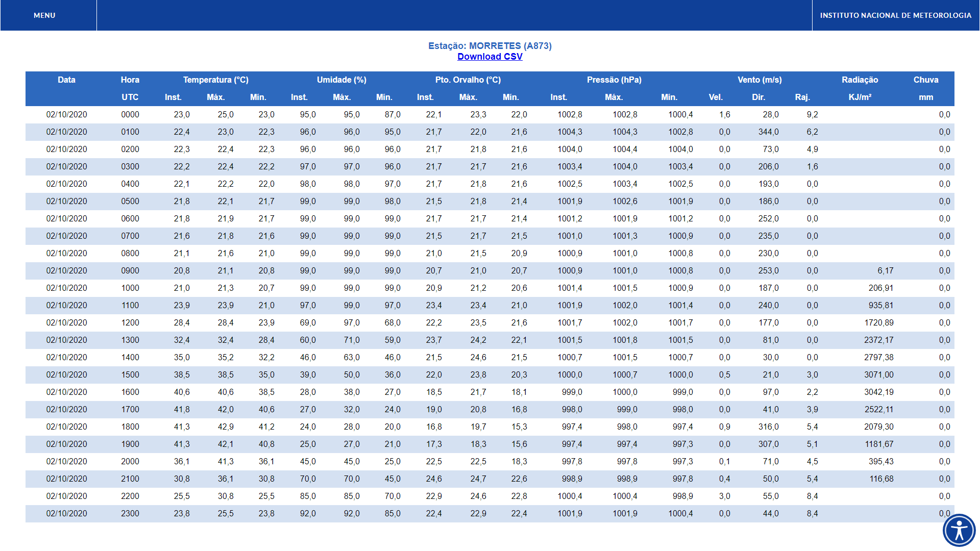Click wind direction value 344,0
Viewport: 980px width, 551px height.
click(768, 132)
